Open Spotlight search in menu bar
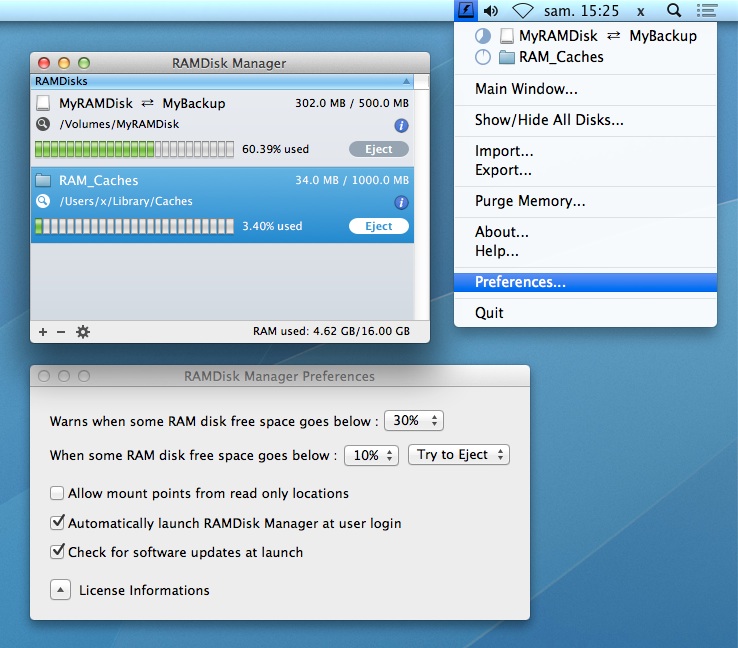The image size is (738, 648). click(x=674, y=10)
